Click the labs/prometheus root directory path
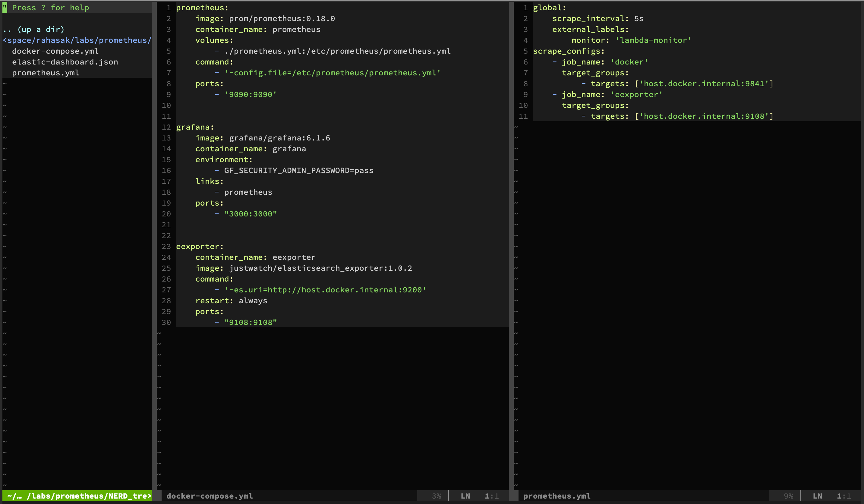Image resolution: width=864 pixels, height=504 pixels. (x=77, y=40)
